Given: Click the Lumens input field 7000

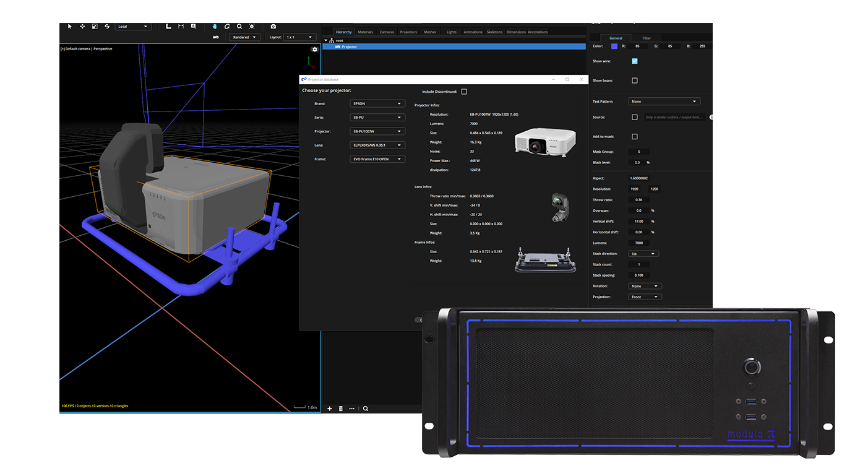Looking at the screenshot, I should (x=638, y=243).
